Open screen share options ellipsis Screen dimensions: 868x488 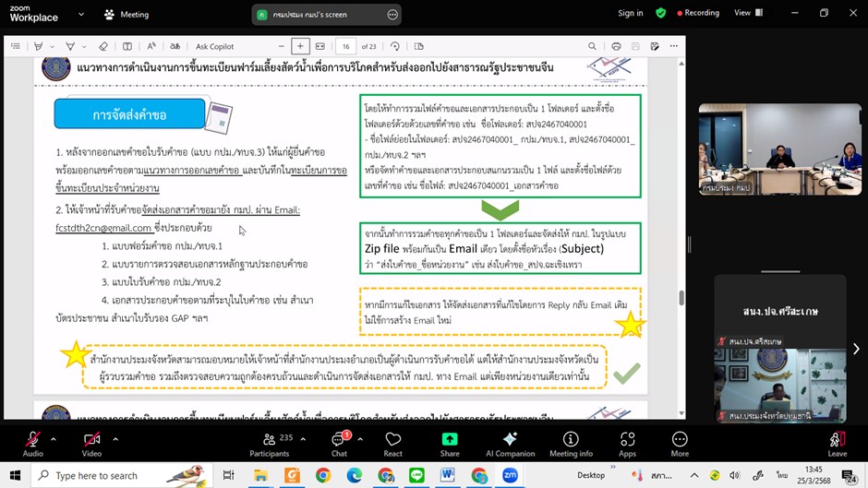392,15
